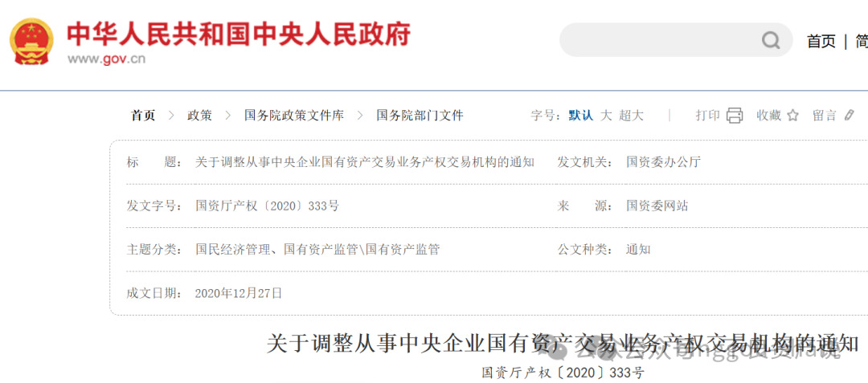868x383 pixels.
Task: Select 超大 font size
Action: [x=632, y=116]
